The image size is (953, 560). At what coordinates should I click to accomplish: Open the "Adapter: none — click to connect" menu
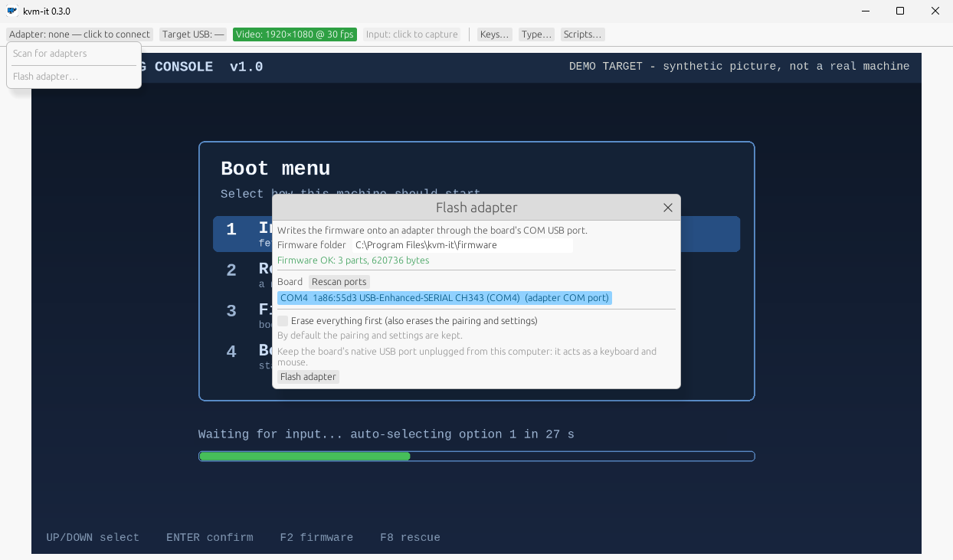[80, 34]
